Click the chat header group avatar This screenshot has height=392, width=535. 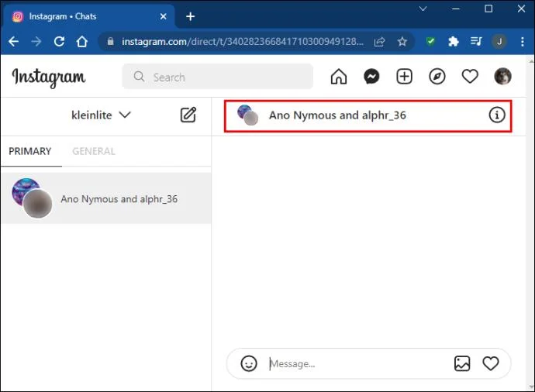[x=247, y=115]
